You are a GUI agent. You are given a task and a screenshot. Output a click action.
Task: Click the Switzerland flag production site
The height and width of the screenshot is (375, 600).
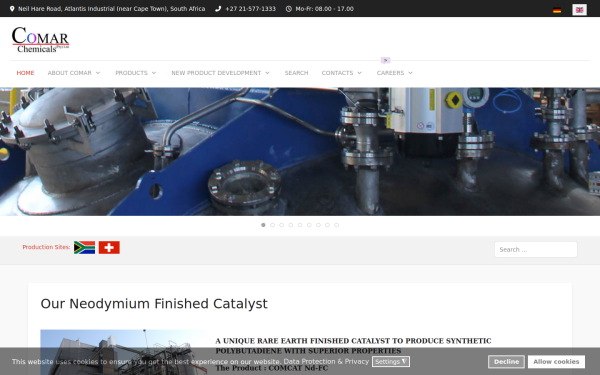click(109, 247)
